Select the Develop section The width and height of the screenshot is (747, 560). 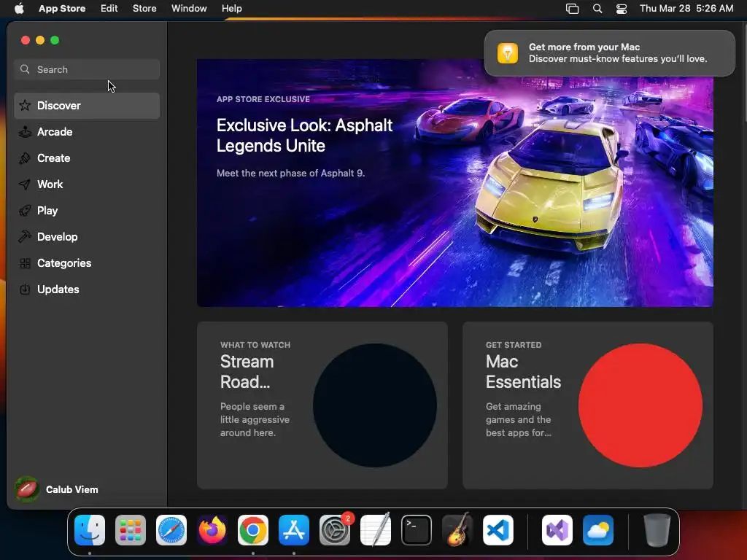pyautogui.click(x=87, y=237)
